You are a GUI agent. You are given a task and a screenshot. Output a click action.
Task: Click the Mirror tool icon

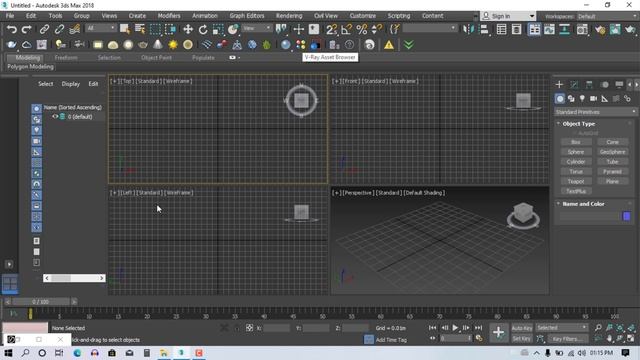468,29
